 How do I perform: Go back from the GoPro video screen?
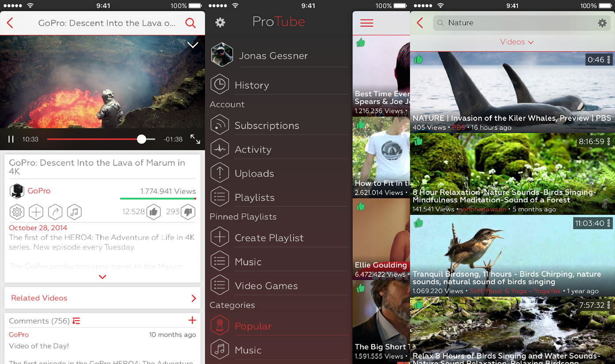(x=10, y=23)
